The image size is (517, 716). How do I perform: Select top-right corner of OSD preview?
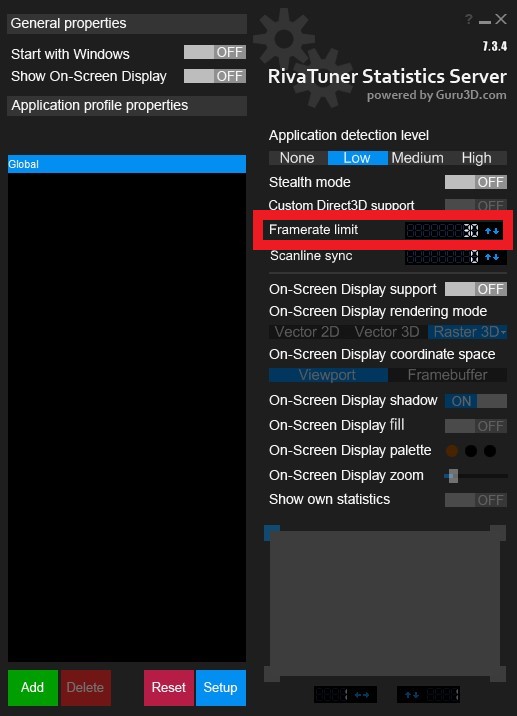pyautogui.click(x=498, y=532)
